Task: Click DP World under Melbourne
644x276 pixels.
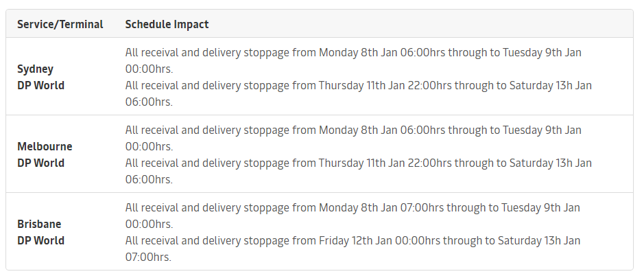Action: pyautogui.click(x=40, y=163)
